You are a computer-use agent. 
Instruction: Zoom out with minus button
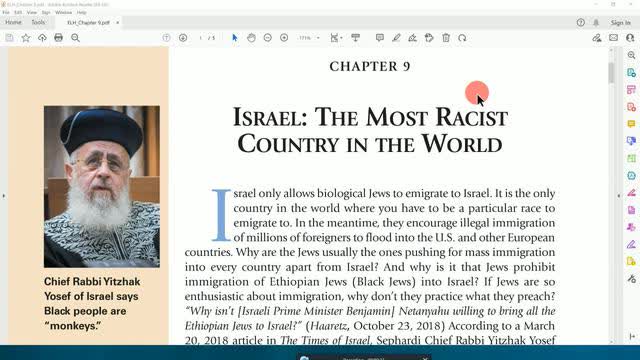point(267,38)
